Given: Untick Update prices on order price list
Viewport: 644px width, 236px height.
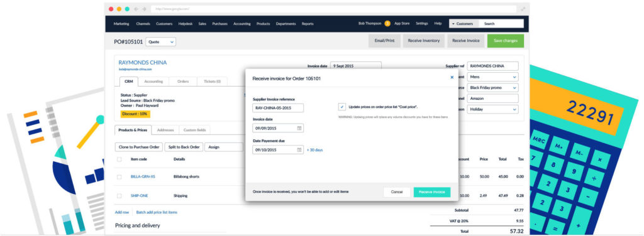Looking at the screenshot, I should click(x=342, y=107).
